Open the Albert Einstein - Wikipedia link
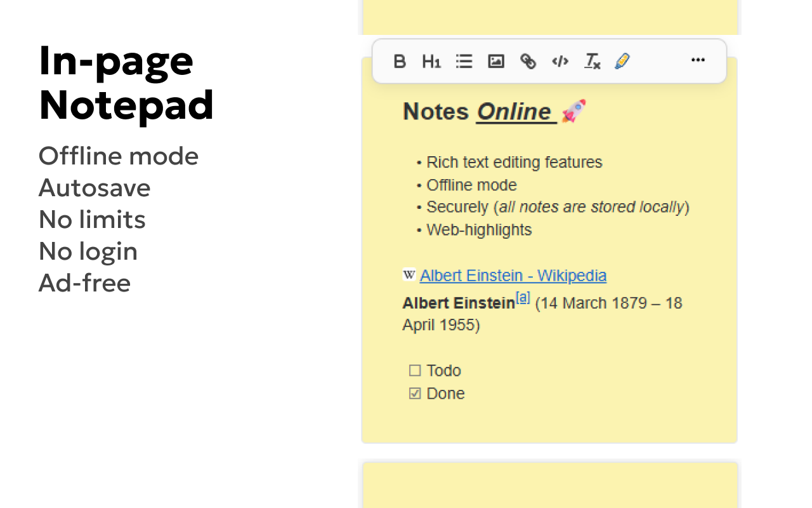 point(513,276)
